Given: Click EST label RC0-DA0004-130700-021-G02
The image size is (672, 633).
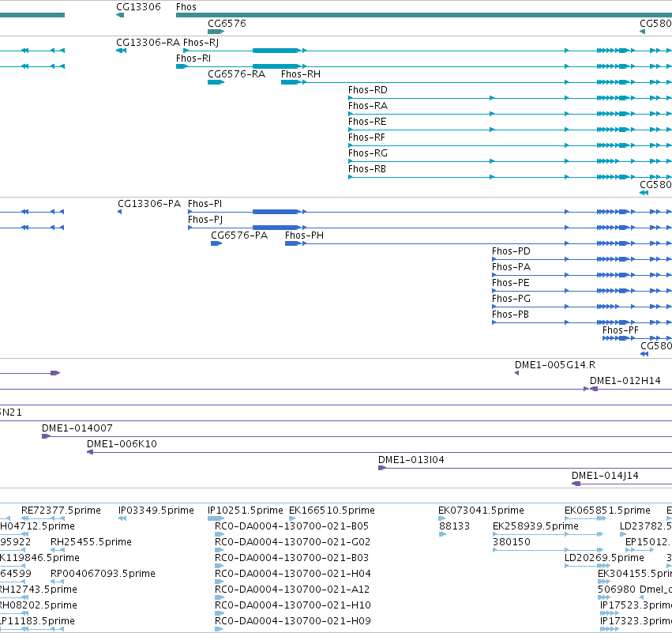Looking at the screenshot, I should pyautogui.click(x=292, y=542).
